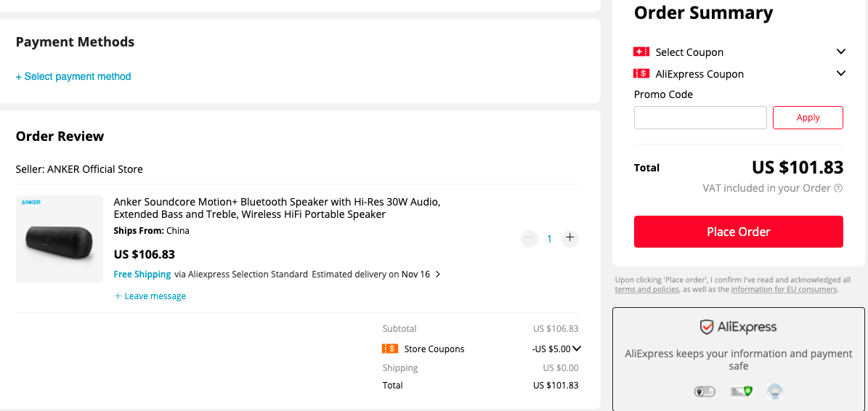Click the AliExpress Coupon label
The image size is (868, 411).
699,73
